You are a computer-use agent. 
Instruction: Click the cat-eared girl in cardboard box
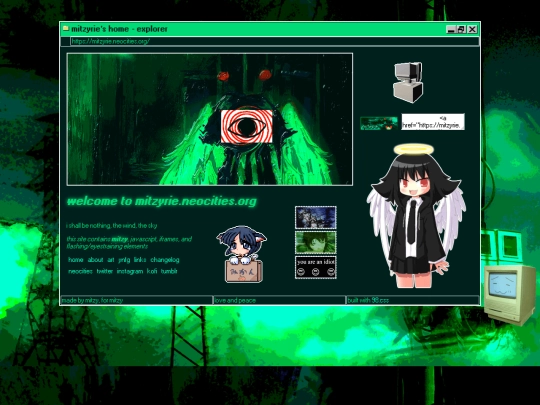pos(242,254)
